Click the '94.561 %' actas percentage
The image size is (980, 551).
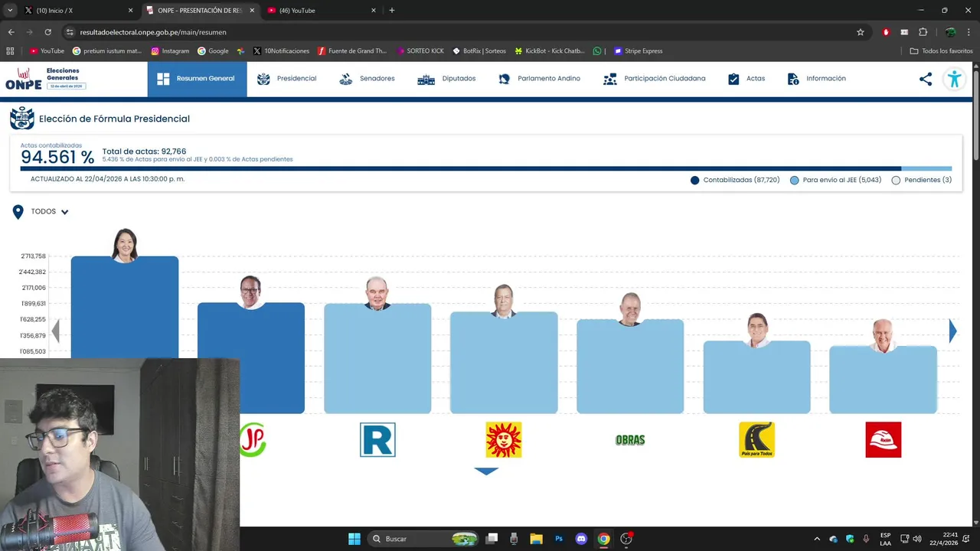coord(57,158)
